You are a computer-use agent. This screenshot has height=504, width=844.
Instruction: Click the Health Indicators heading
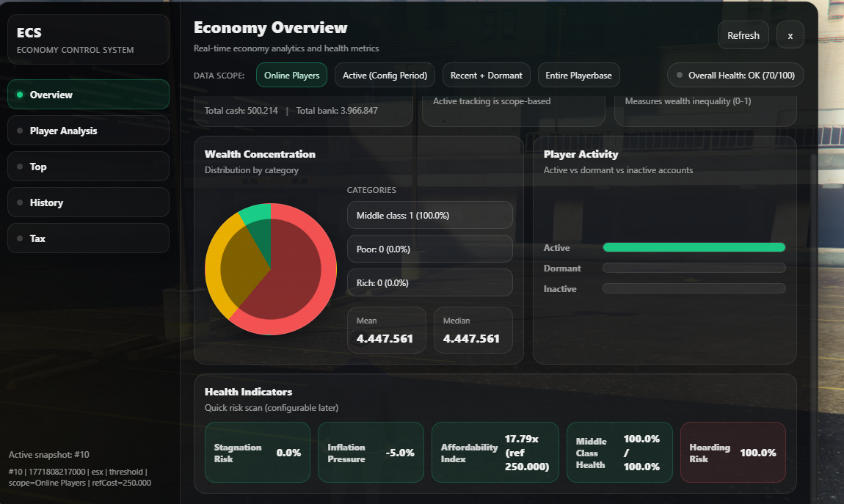[248, 392]
